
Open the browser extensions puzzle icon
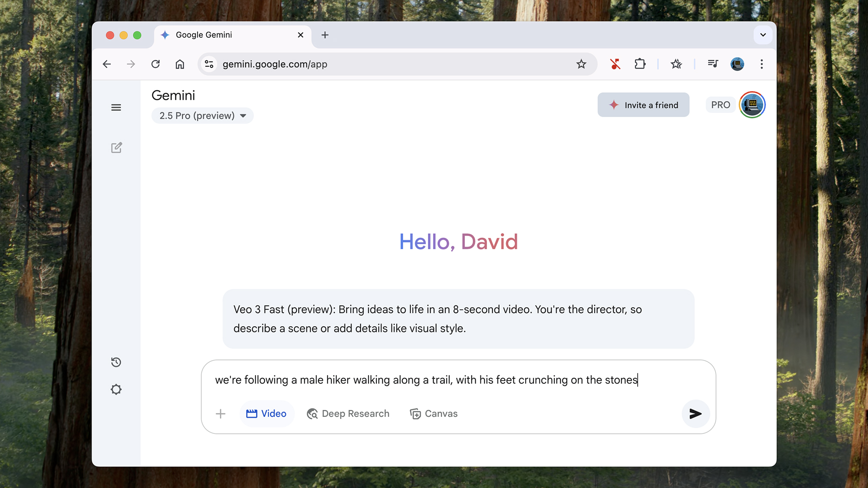(x=640, y=64)
